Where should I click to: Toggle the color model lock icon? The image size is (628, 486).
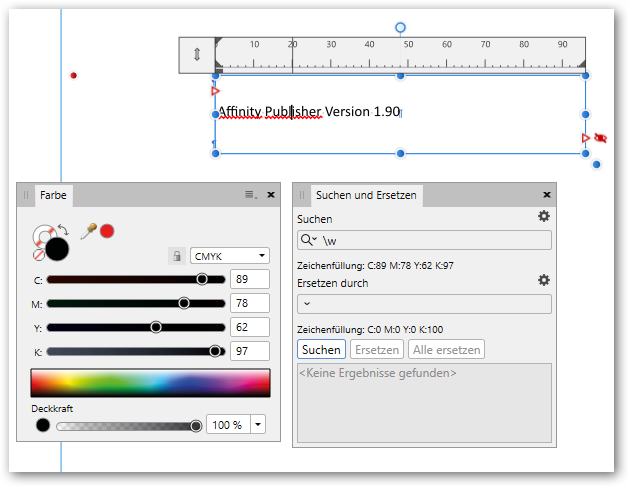(177, 256)
